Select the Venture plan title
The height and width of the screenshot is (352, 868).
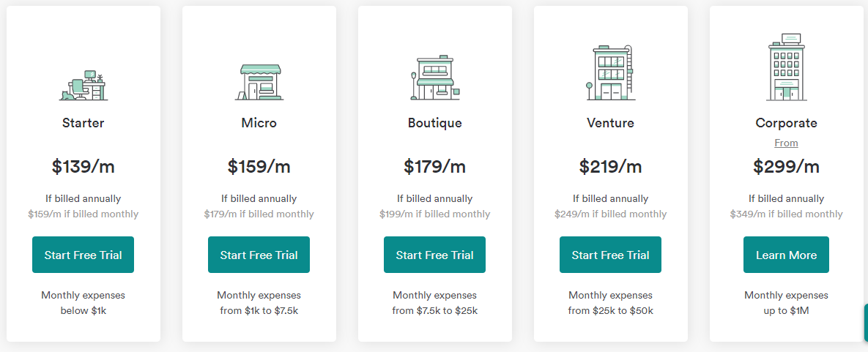coord(610,123)
